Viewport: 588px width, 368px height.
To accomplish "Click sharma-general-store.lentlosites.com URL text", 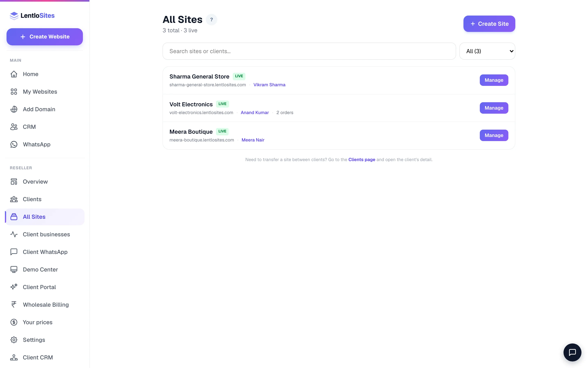I will coord(207,85).
